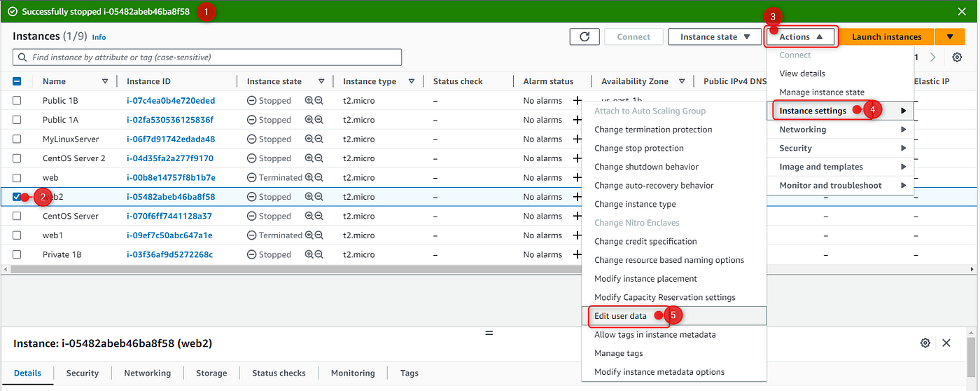Viewport: 980px width, 391px height.
Task: Tick the terminated web instance checkbox
Action: click(x=17, y=178)
